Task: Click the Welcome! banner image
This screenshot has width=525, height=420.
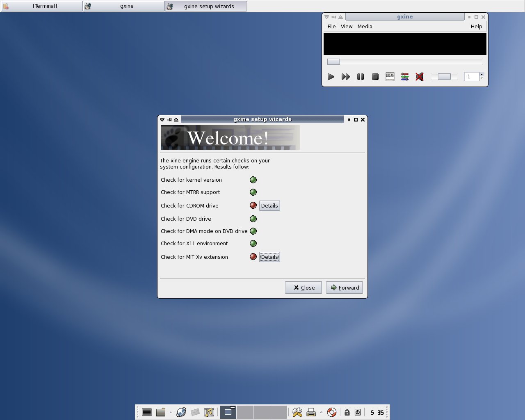Action: [231, 137]
